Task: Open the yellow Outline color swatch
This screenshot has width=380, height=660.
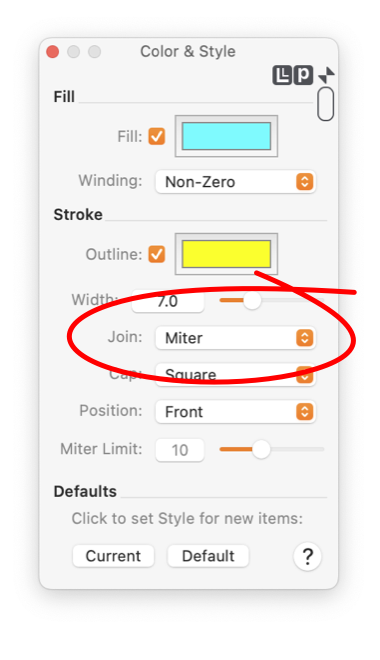Action: (x=226, y=254)
